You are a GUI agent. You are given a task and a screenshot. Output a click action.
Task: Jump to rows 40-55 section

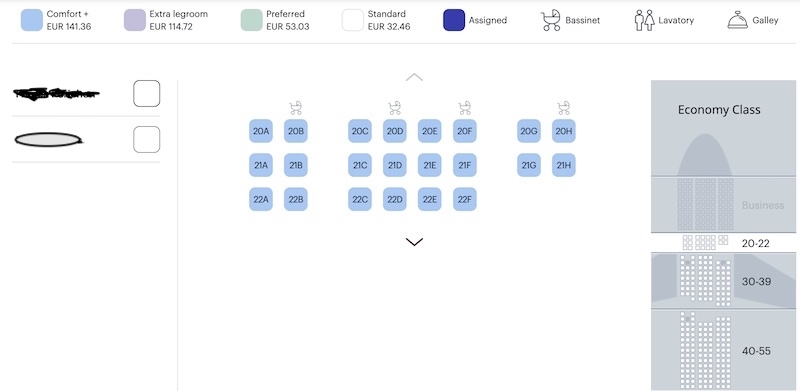click(x=723, y=350)
